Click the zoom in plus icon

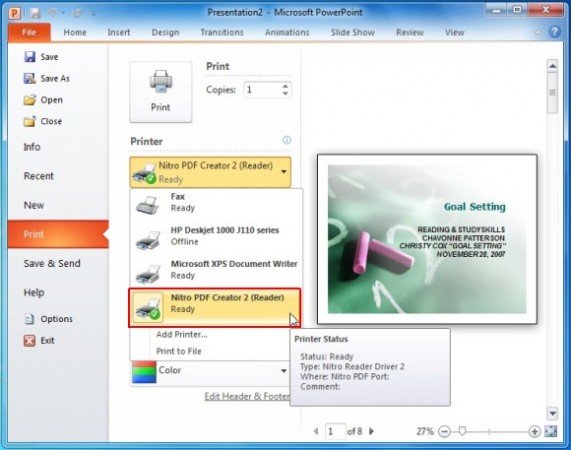[534, 431]
